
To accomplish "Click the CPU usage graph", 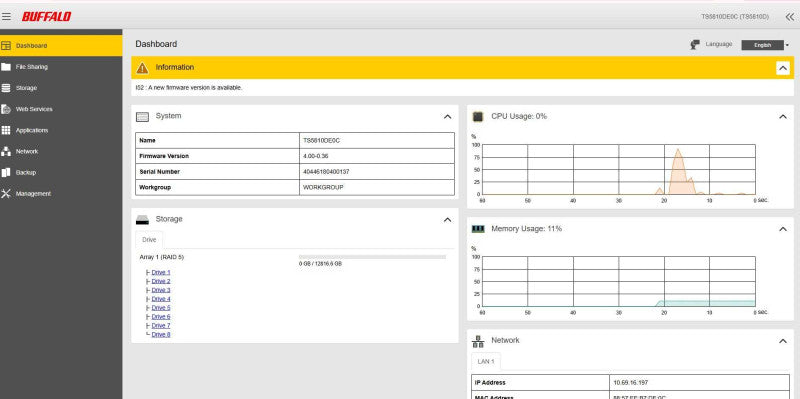I will (x=618, y=169).
